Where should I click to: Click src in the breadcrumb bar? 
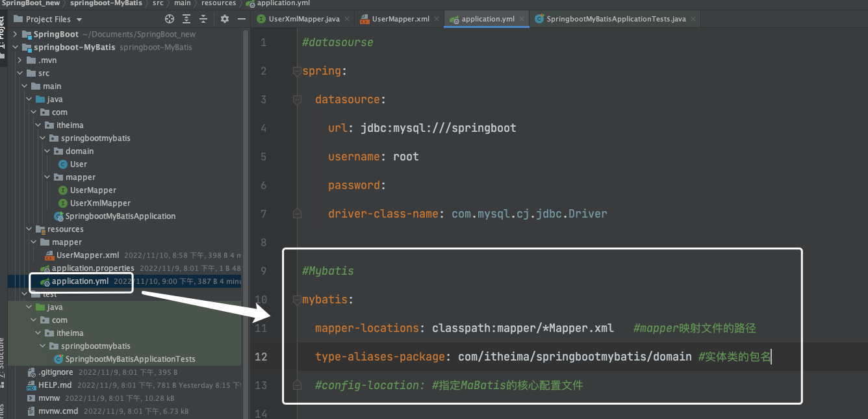tap(158, 3)
